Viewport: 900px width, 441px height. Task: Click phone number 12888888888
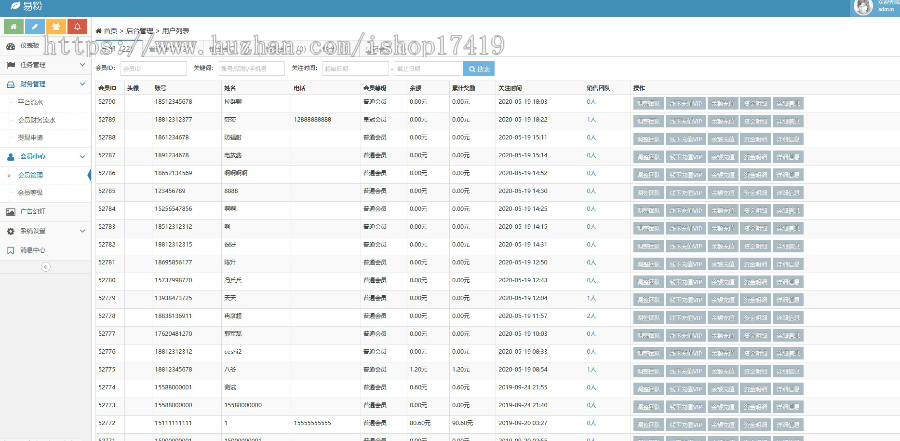tap(312, 120)
